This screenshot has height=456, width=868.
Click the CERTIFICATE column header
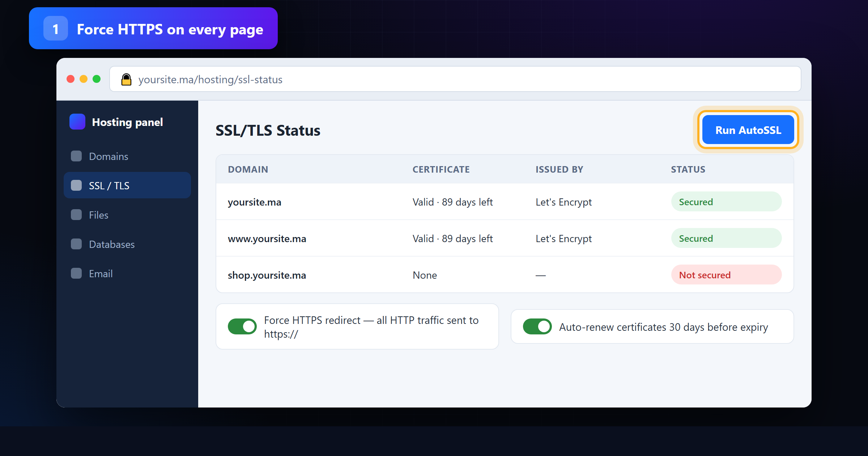coord(441,169)
